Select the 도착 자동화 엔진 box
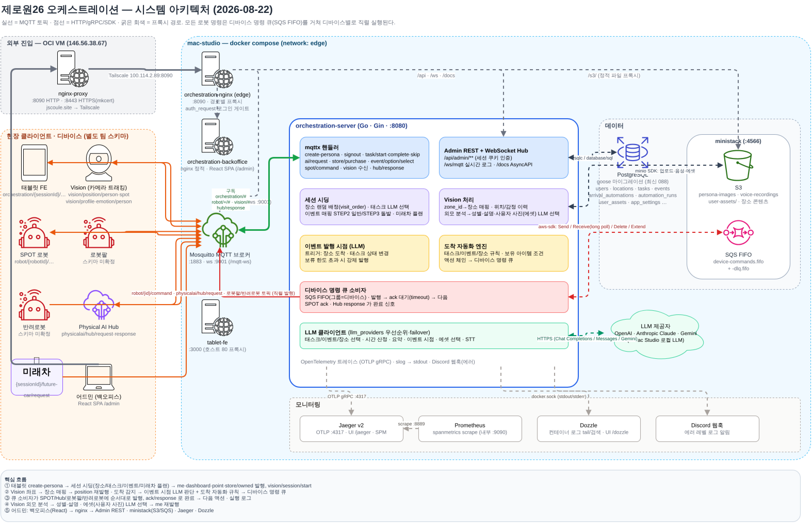Viewport: 812px width, 523px height. pyautogui.click(x=504, y=253)
